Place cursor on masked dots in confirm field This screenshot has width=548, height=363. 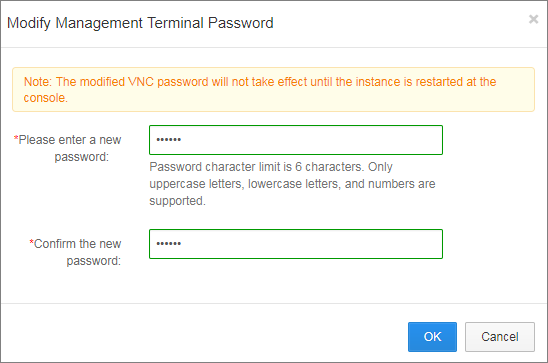(x=168, y=244)
